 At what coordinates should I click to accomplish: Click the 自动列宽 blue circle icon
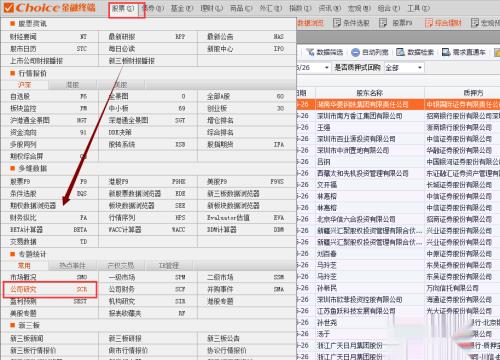click(356, 52)
